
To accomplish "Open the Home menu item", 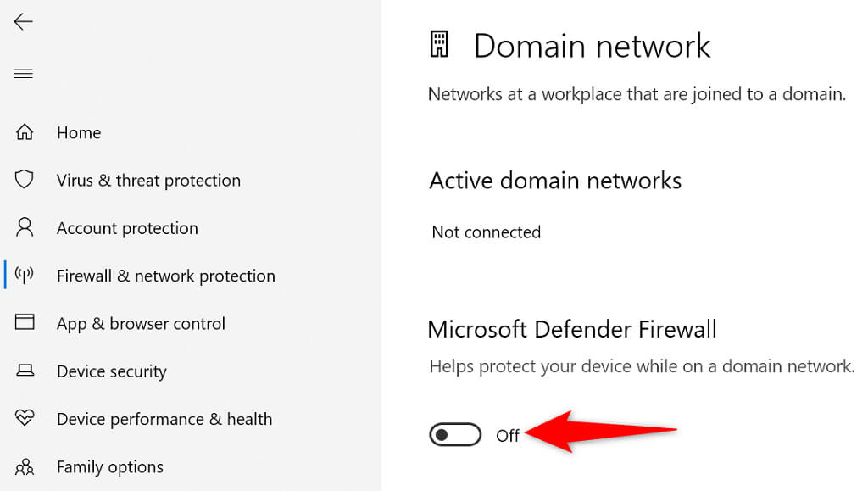I will [x=79, y=132].
